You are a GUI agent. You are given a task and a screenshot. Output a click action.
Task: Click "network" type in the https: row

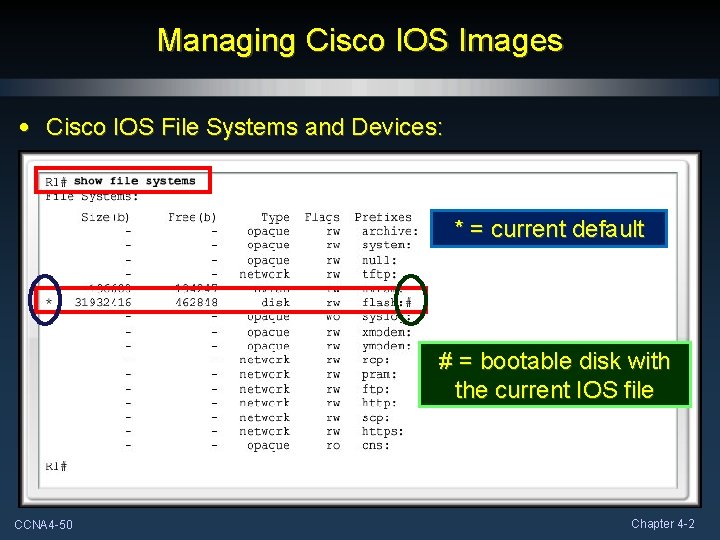264,431
